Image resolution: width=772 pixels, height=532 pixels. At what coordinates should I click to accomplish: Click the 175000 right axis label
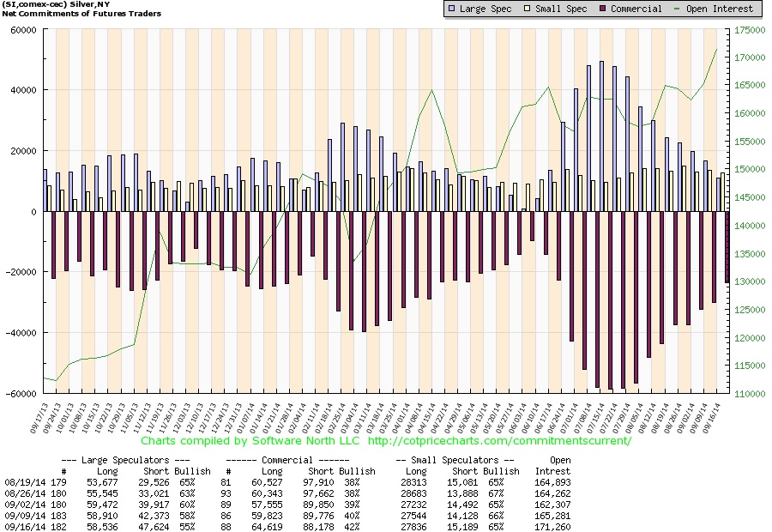(750, 30)
